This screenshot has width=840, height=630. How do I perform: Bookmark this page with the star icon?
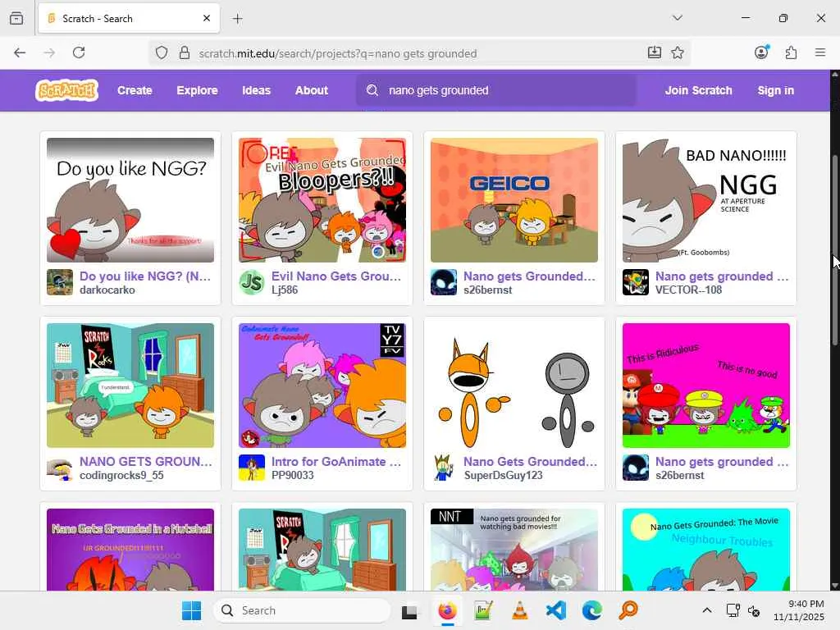(x=678, y=52)
